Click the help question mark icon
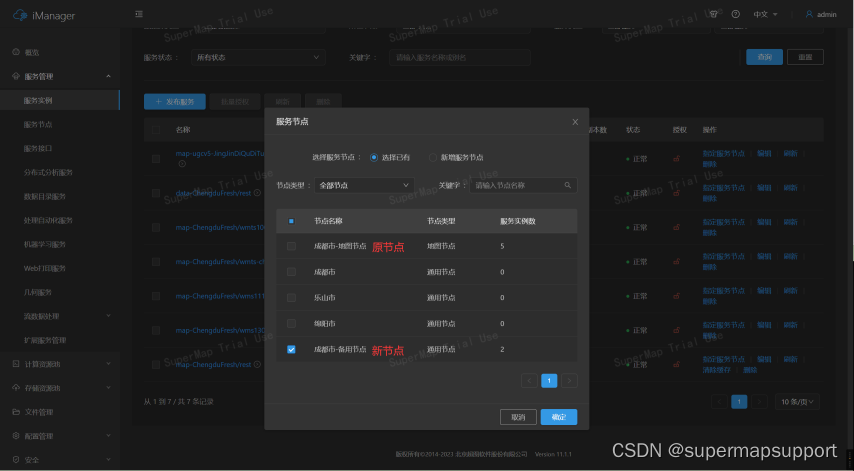Image resolution: width=854 pixels, height=471 pixels. point(736,14)
